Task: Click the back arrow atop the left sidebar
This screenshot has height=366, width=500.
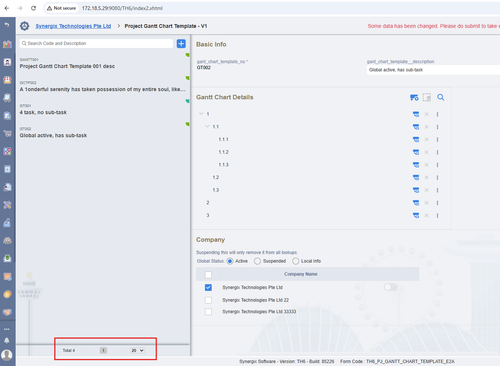Action: point(7,25)
